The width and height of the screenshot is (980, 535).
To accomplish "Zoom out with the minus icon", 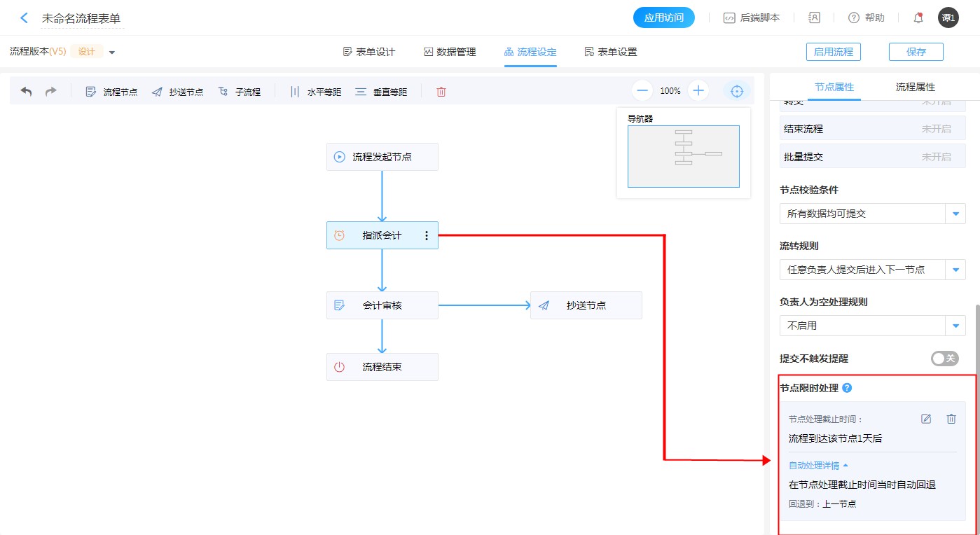I will [x=642, y=90].
